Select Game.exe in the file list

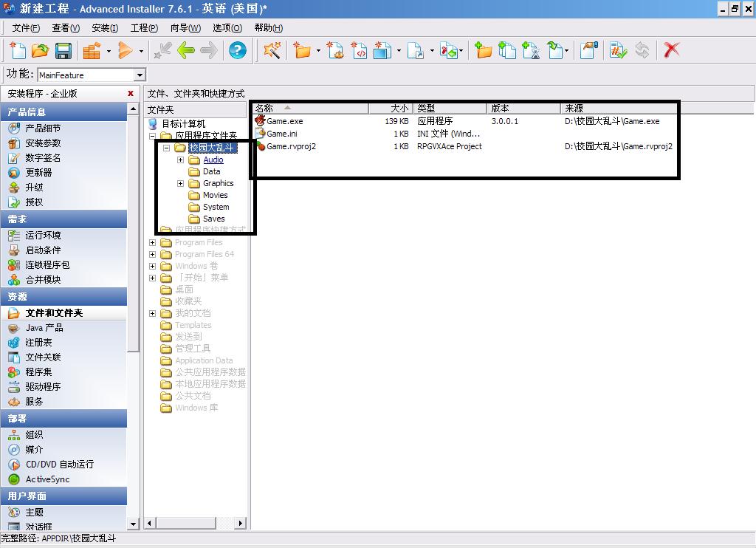click(x=284, y=121)
